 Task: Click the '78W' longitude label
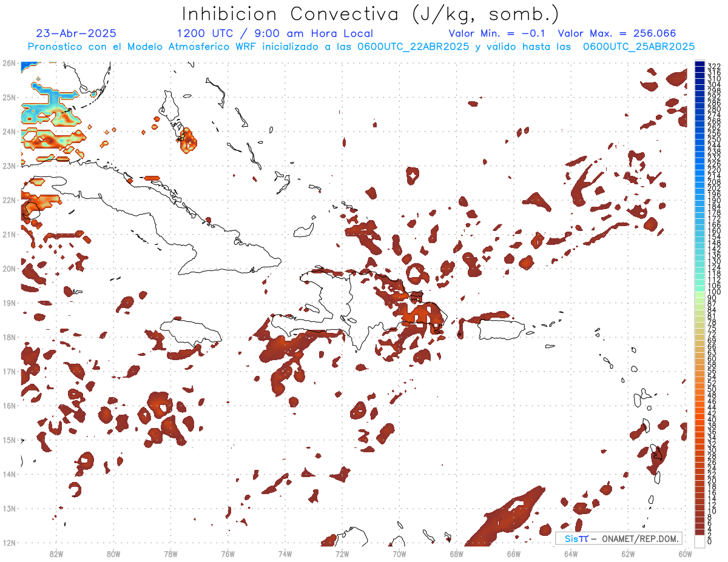(170, 553)
